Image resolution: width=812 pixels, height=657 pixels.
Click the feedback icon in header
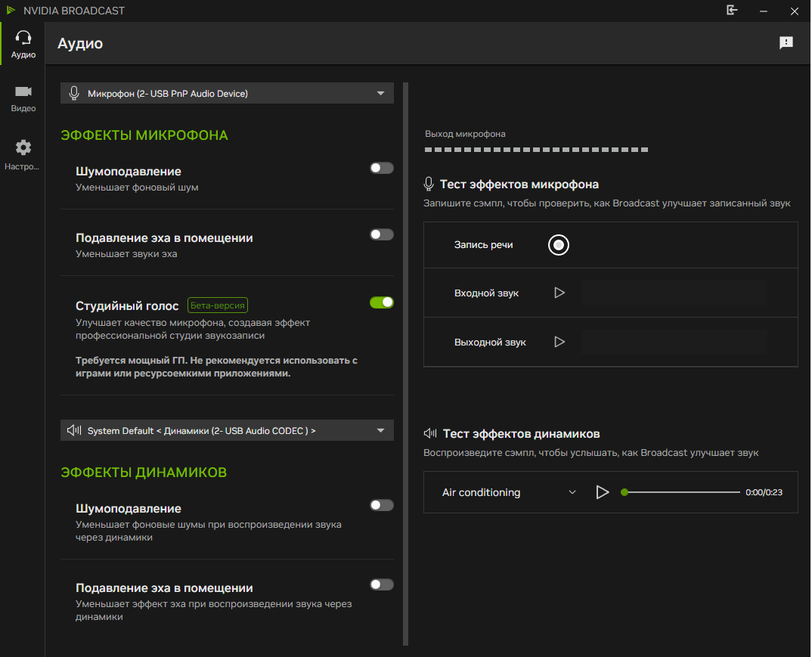[786, 43]
